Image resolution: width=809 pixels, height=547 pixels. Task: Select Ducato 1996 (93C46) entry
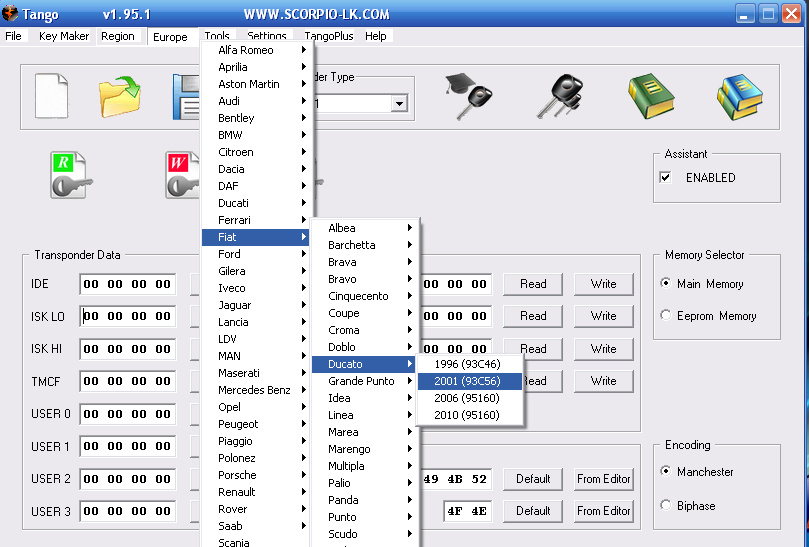(x=470, y=364)
